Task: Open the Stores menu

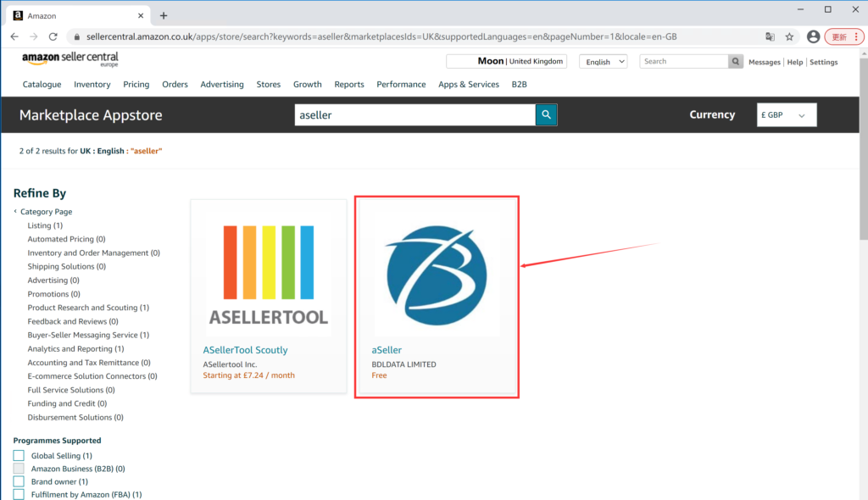Action: 269,84
